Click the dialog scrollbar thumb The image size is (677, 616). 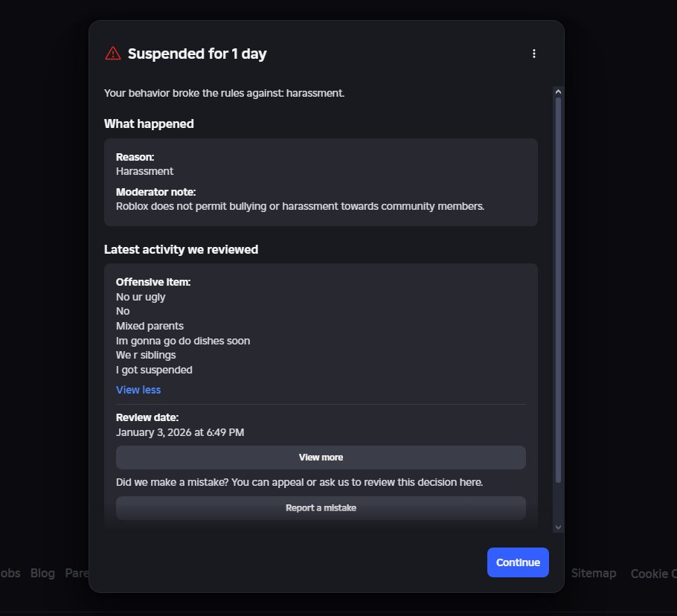click(x=558, y=290)
